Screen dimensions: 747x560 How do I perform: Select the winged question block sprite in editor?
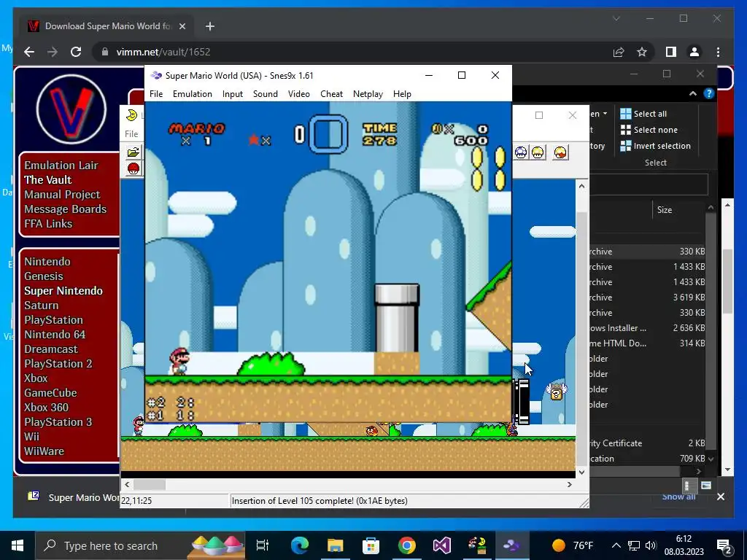click(x=556, y=392)
